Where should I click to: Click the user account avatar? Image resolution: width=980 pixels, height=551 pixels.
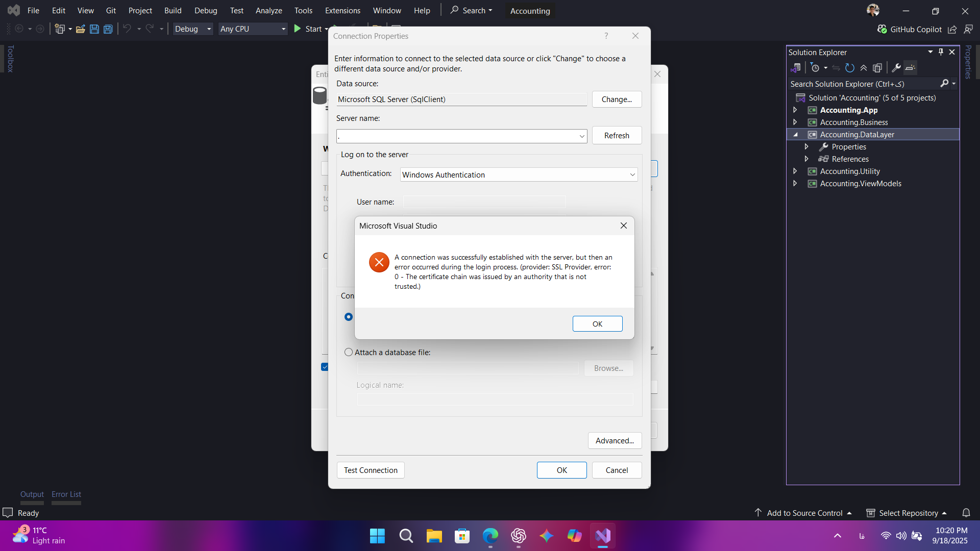click(x=873, y=10)
